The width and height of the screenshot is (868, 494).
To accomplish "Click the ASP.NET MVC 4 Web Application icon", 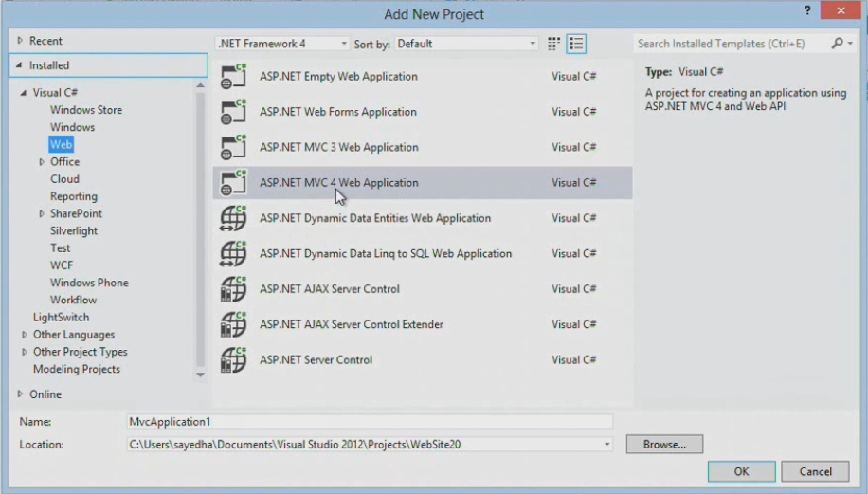I will 233,183.
